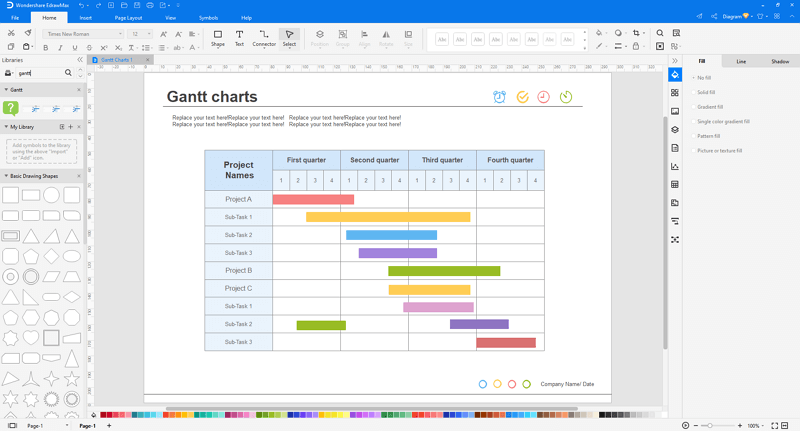Click zoom in plus button
Screen dimensions: 800x431
coord(739,425)
